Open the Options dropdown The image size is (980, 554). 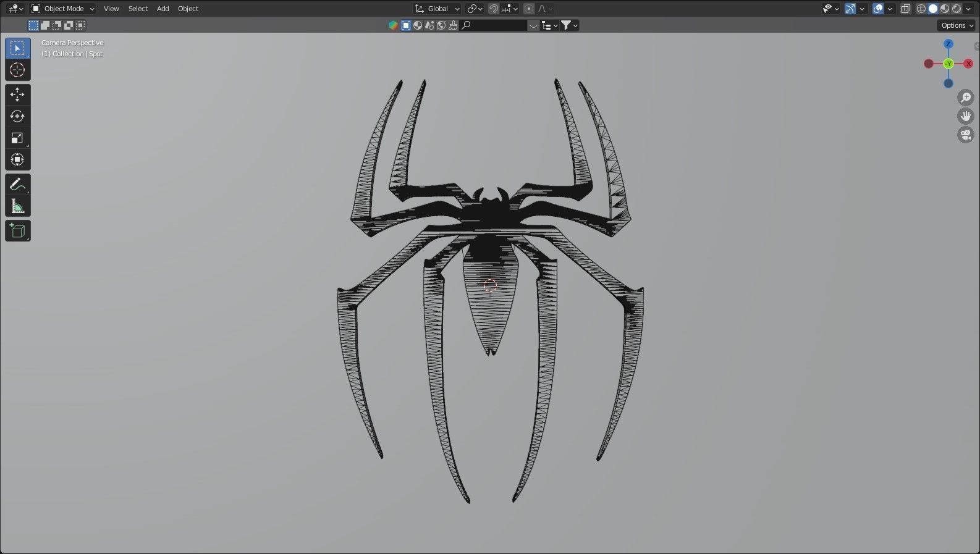(957, 25)
